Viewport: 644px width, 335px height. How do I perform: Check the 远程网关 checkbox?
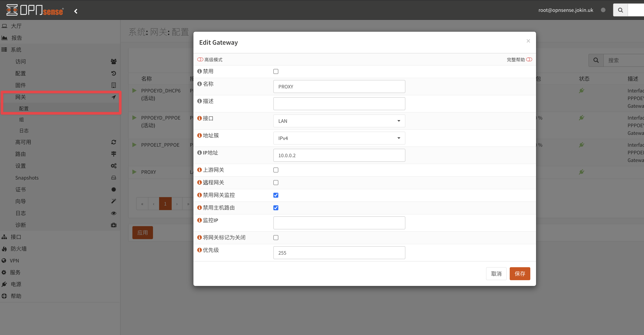coord(276,183)
